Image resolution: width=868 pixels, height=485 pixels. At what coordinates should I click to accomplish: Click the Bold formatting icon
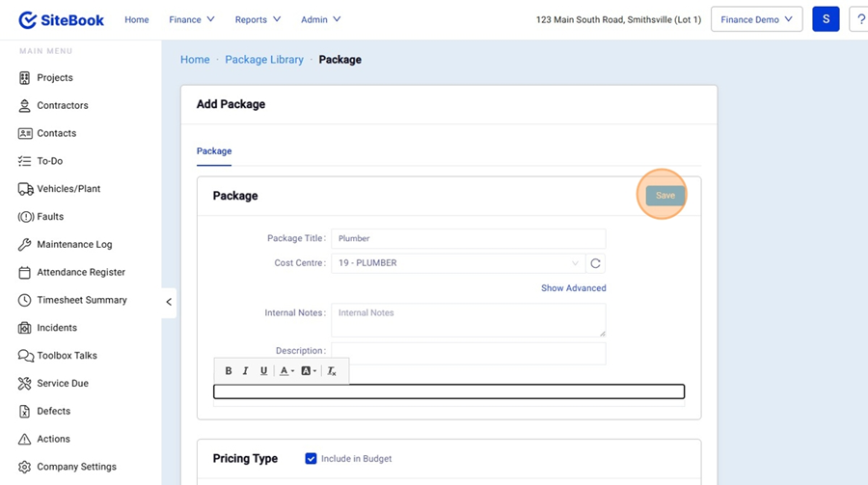pos(229,371)
